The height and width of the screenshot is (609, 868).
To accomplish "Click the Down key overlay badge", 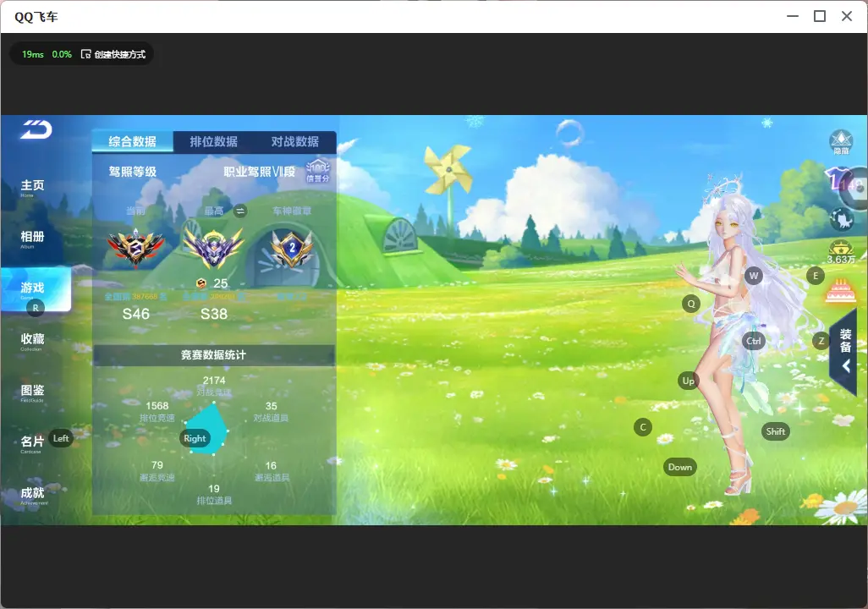I will coord(680,467).
